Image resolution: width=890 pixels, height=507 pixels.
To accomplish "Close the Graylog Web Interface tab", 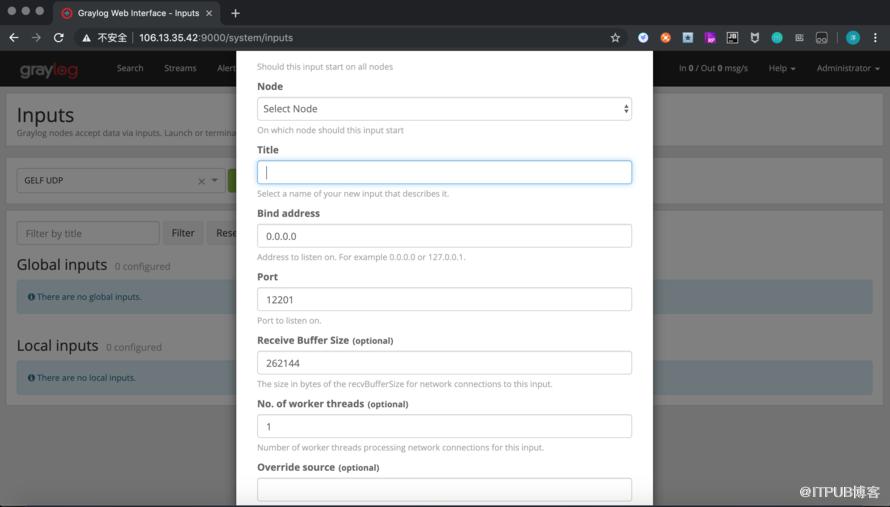I will pyautogui.click(x=209, y=13).
